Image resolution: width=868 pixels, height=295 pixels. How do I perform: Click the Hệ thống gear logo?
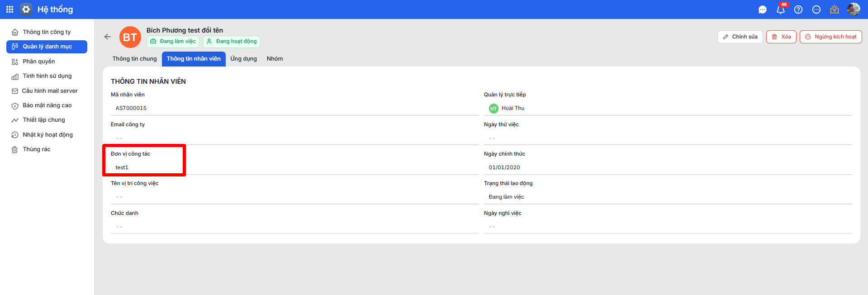click(26, 9)
